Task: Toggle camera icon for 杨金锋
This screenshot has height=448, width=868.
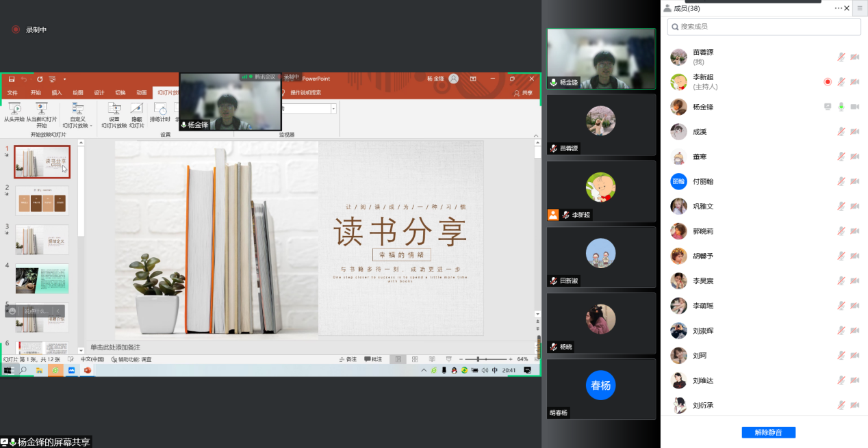Action: (x=855, y=107)
